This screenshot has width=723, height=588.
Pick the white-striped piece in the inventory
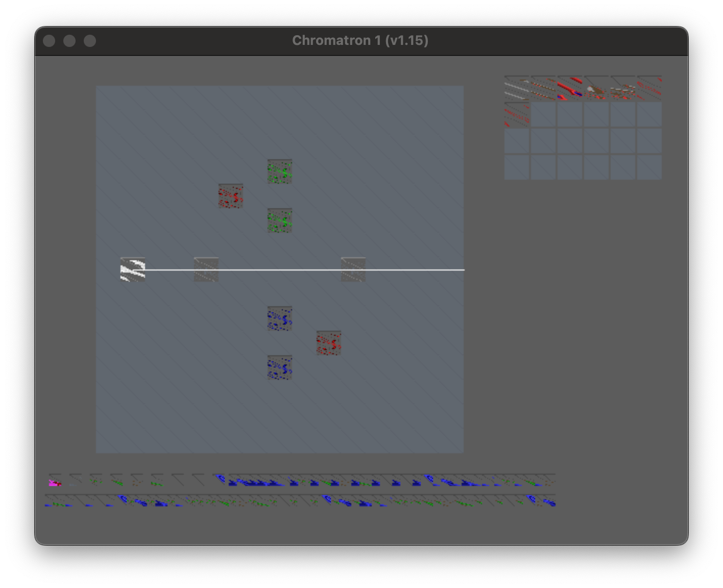(517, 88)
